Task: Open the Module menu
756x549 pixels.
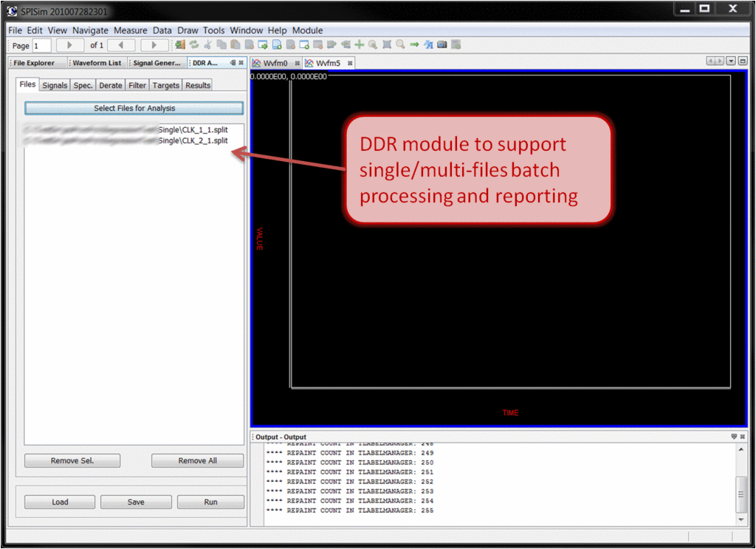Action: pos(307,30)
